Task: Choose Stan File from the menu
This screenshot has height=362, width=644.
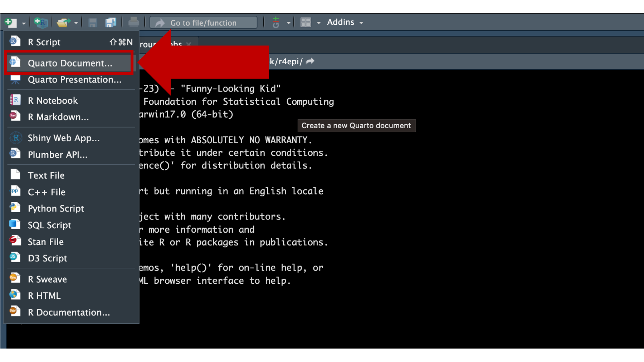Action: coord(71,242)
